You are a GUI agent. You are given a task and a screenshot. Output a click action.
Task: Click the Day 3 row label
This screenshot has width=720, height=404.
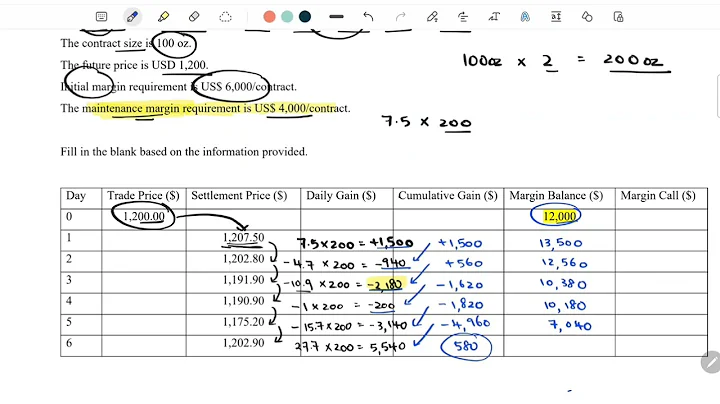pyautogui.click(x=69, y=280)
